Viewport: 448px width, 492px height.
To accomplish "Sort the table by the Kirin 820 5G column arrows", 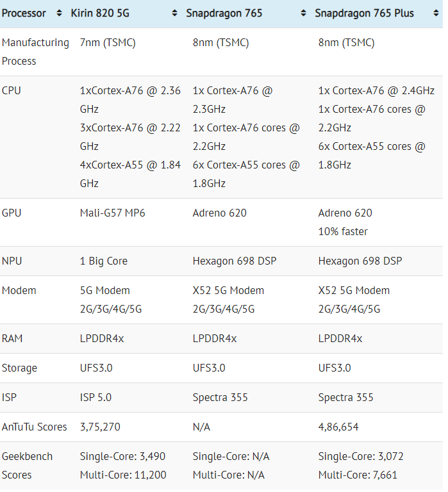I will 174,13.
